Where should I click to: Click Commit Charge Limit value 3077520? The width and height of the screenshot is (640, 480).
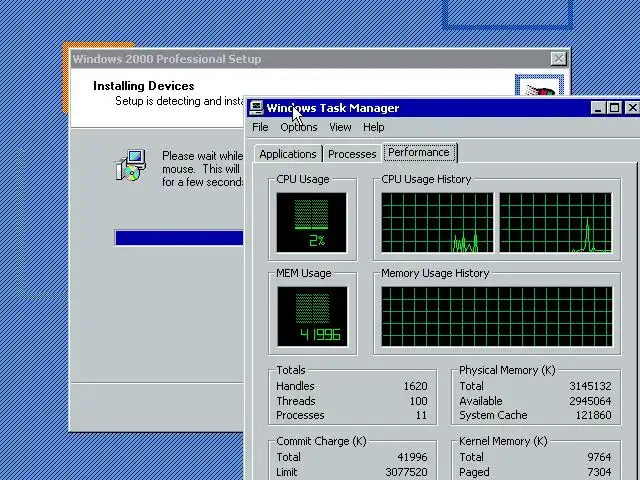[407, 472]
